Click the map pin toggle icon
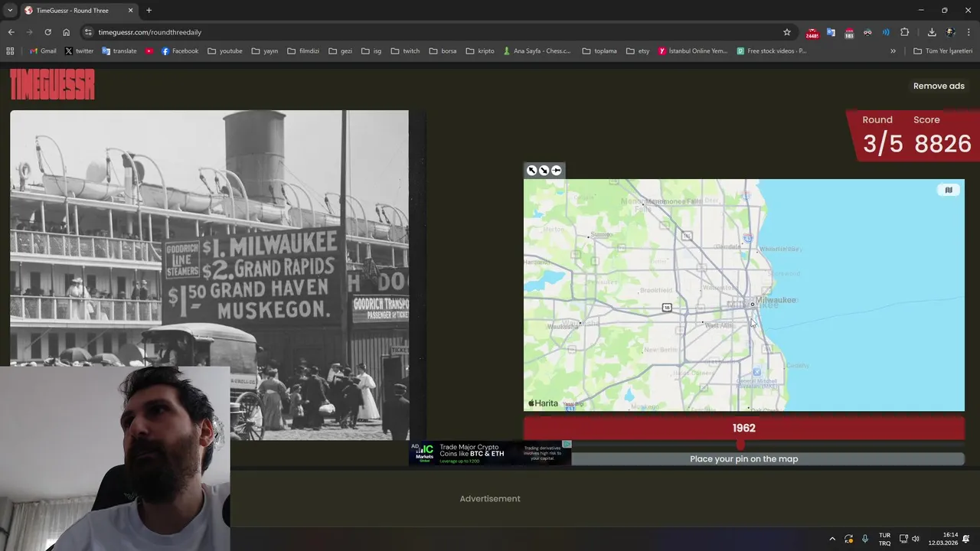The height and width of the screenshot is (551, 980). click(556, 171)
